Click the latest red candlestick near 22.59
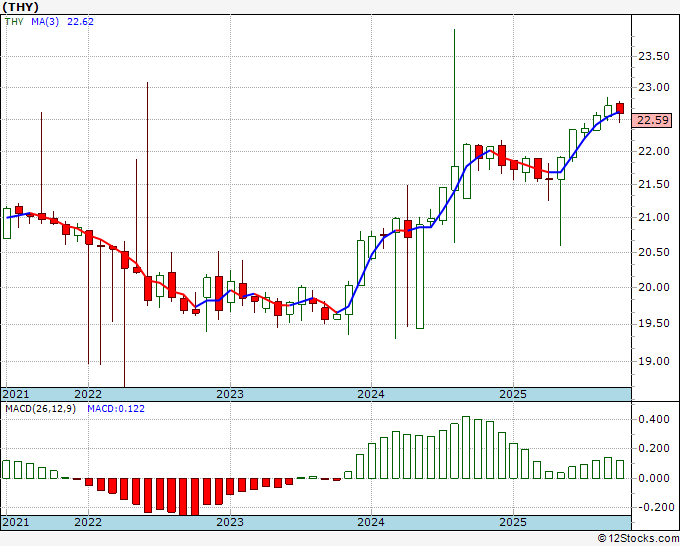 [x=620, y=108]
